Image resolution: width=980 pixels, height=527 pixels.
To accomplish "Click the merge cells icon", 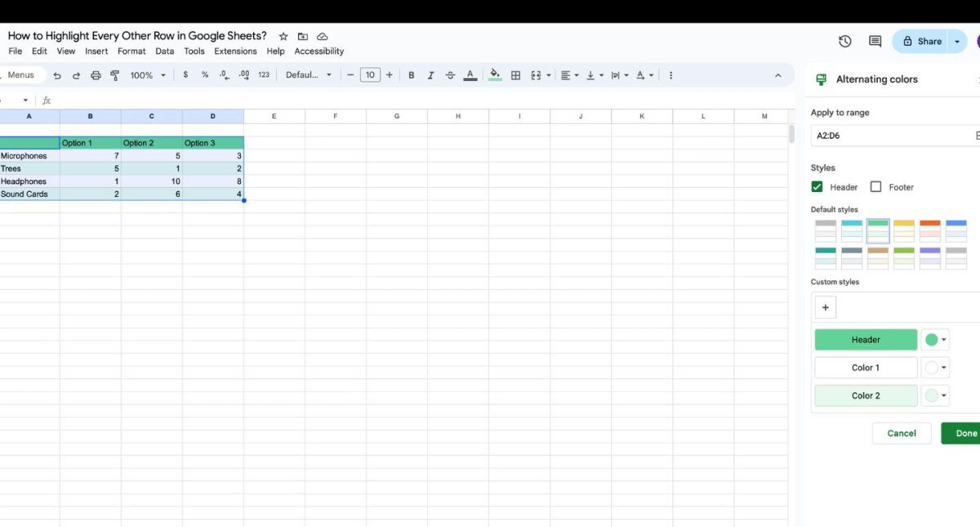I will [536, 75].
